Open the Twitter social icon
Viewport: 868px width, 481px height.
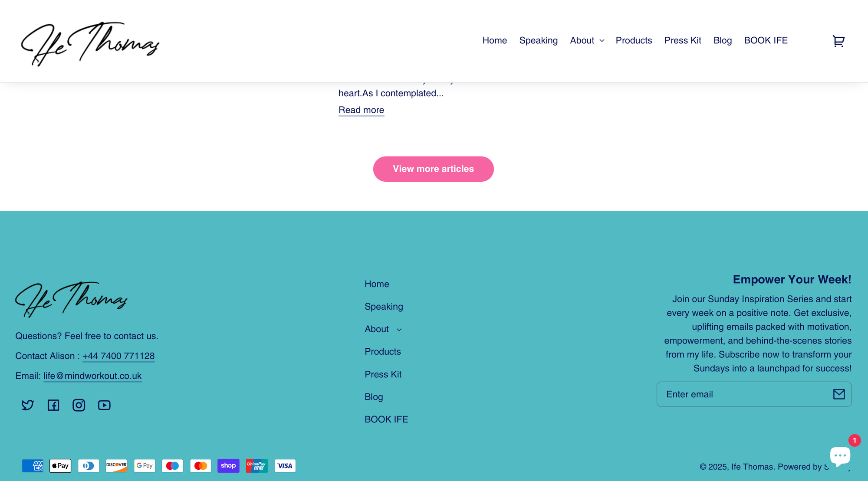(x=28, y=405)
